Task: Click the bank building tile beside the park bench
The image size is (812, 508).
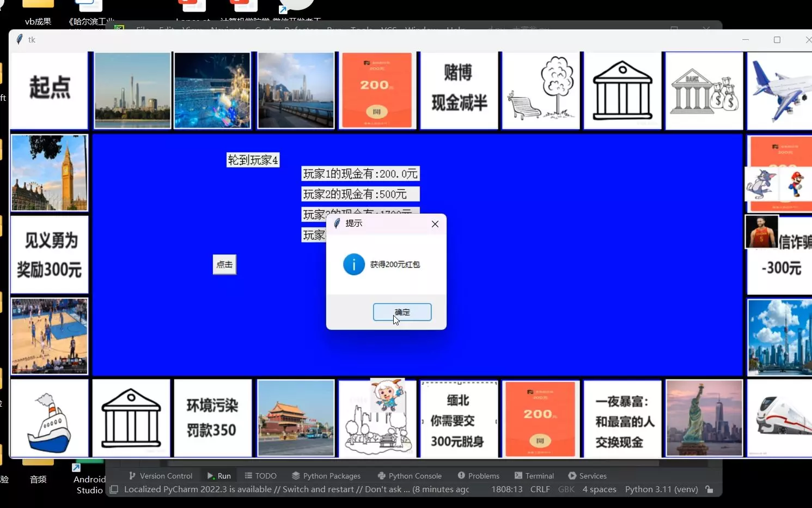Action: [x=622, y=90]
